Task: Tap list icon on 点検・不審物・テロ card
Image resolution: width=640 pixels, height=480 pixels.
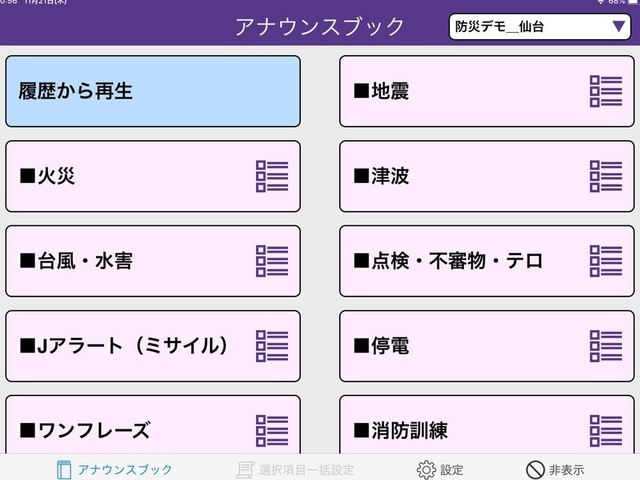Action: point(606,261)
